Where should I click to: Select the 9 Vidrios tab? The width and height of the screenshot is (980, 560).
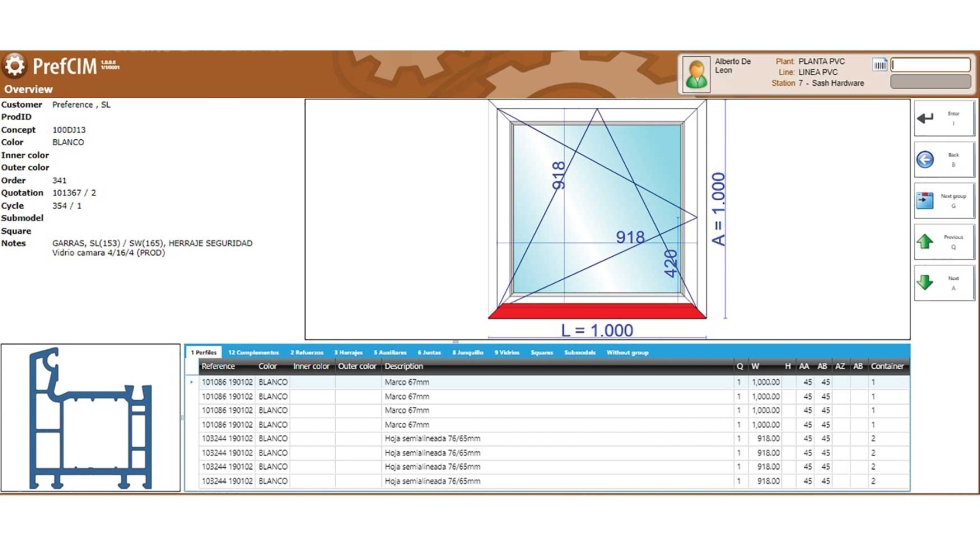[x=507, y=353]
